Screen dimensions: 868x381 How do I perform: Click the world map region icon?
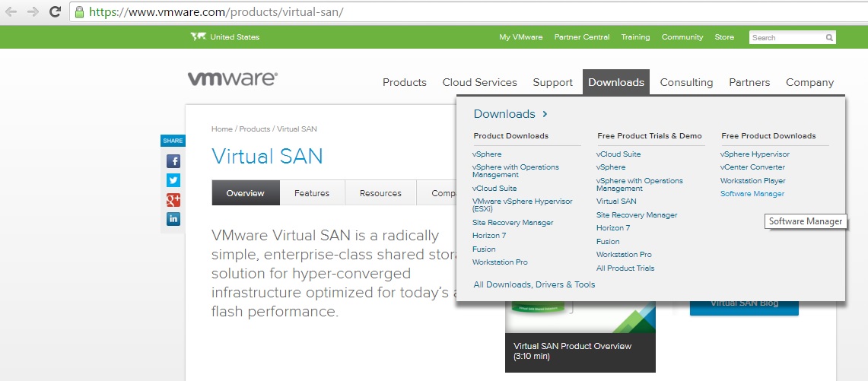click(198, 37)
